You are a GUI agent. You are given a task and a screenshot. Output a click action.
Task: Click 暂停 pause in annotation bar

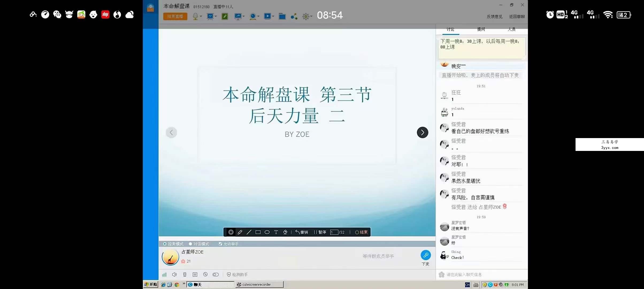tap(320, 232)
